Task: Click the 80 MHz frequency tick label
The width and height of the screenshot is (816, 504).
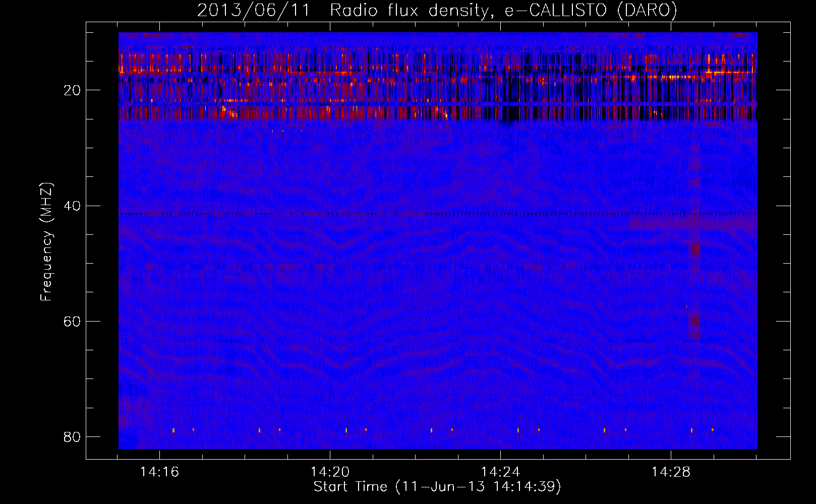Action: [x=72, y=436]
